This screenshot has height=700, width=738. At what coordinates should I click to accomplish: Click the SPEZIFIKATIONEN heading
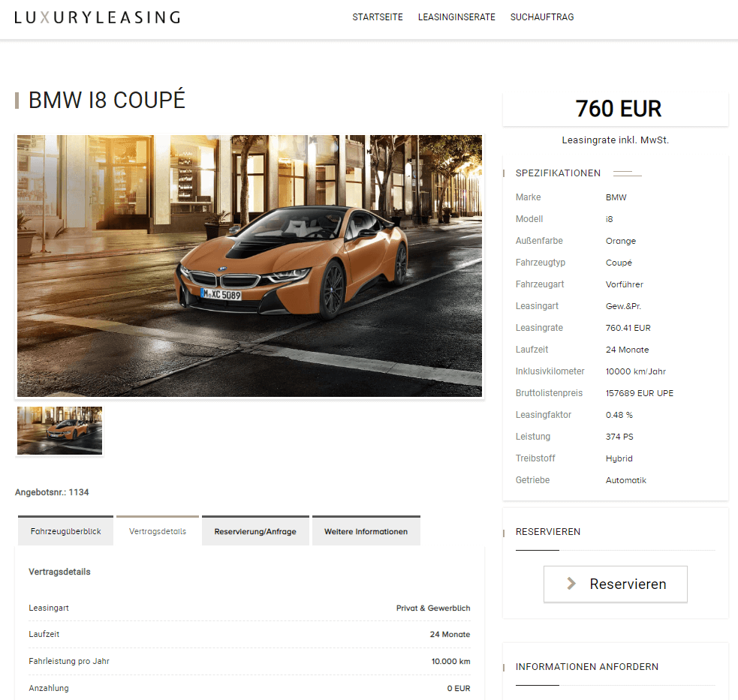[x=558, y=173]
